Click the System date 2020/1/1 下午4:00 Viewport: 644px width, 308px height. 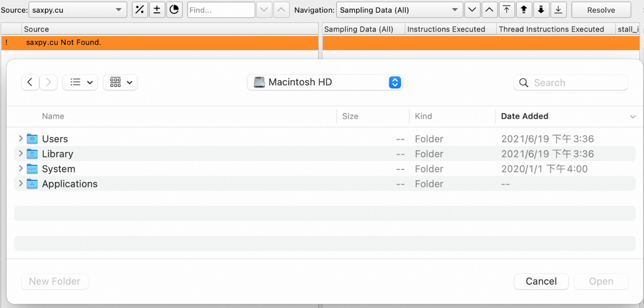point(544,169)
